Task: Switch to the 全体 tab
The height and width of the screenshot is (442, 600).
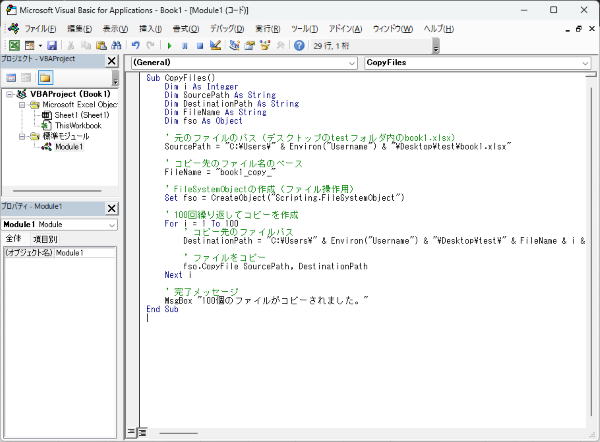Action: tap(14, 239)
